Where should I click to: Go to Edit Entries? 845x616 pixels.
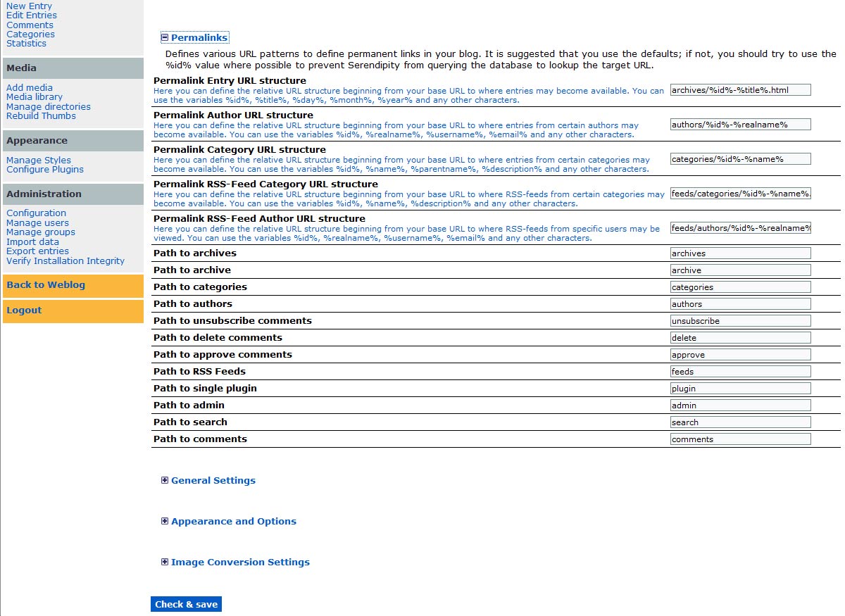(x=32, y=15)
